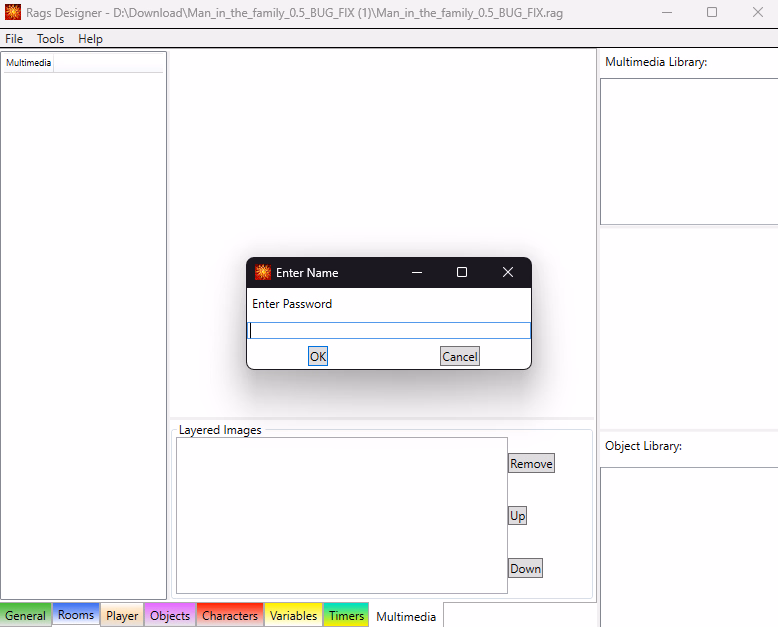Click the Multimedia column header
This screenshot has height=627, width=778.
[28, 63]
